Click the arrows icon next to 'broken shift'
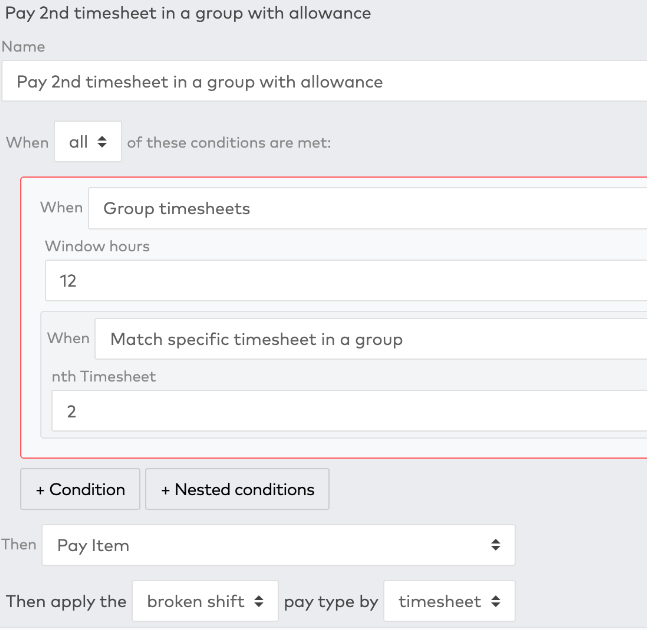The width and height of the screenshot is (647, 630). coord(259,601)
